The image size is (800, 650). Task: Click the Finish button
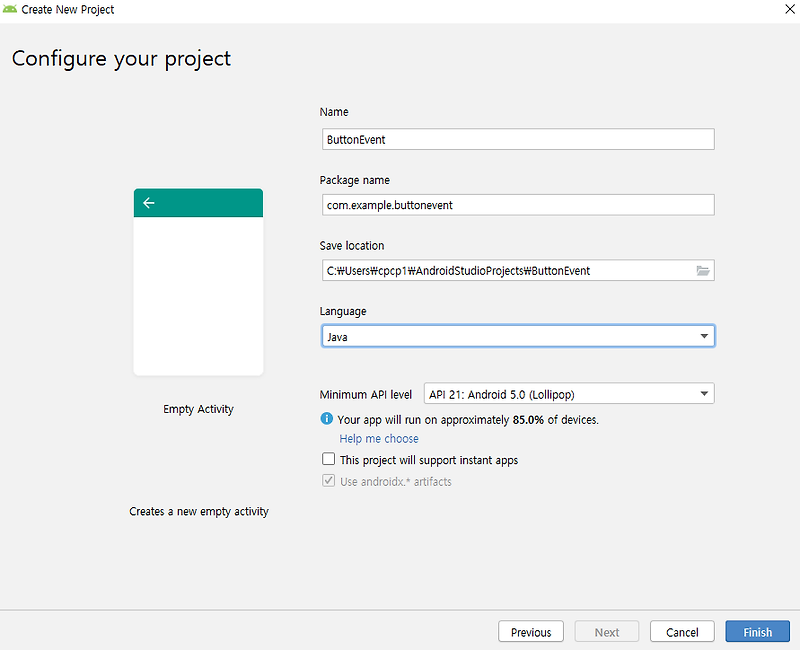[757, 632]
